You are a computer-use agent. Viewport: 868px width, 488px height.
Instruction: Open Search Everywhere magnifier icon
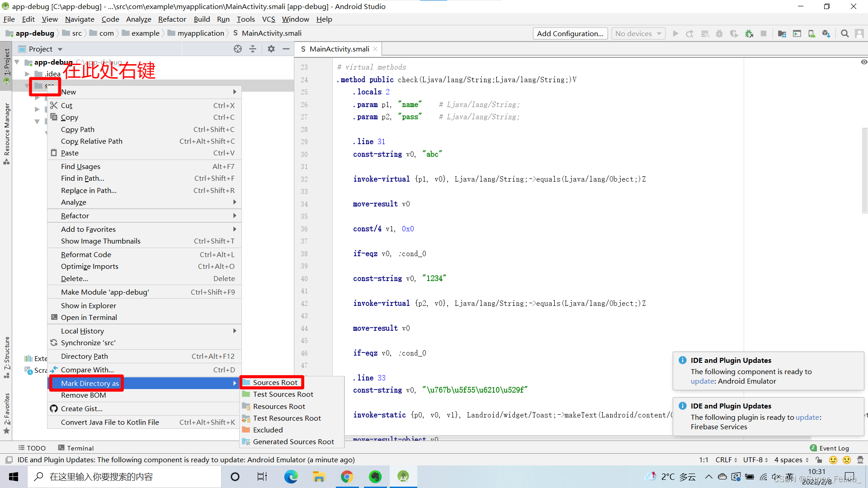click(x=844, y=33)
